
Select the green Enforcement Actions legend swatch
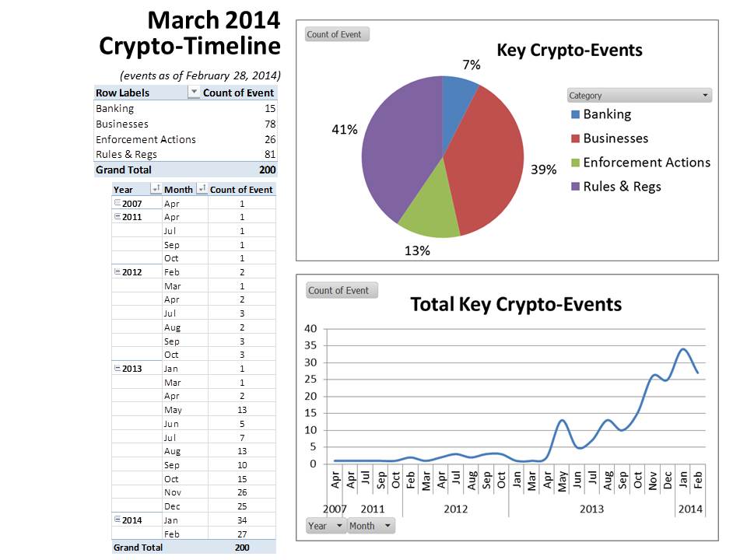575,163
